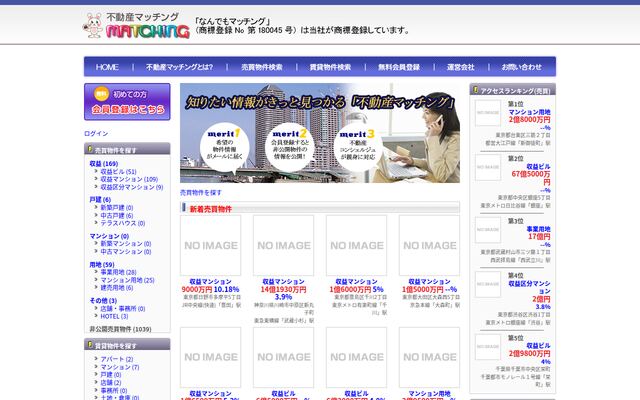Select 事務所 (0) under 賃貸物件を探す

point(114,390)
